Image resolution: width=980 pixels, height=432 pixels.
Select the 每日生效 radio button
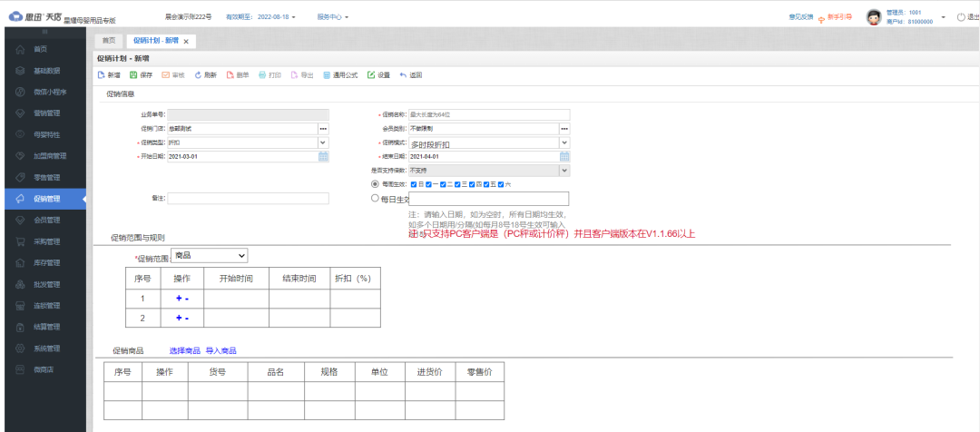[376, 199]
